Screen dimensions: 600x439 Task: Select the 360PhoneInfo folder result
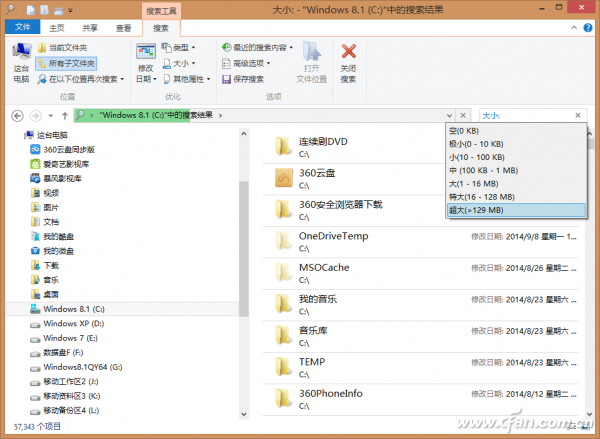[420, 399]
